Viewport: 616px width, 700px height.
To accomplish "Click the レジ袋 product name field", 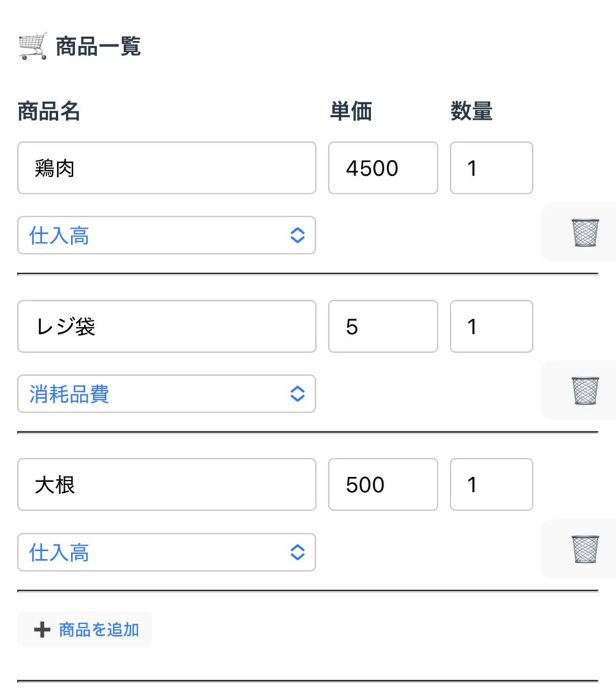I will coord(166,327).
